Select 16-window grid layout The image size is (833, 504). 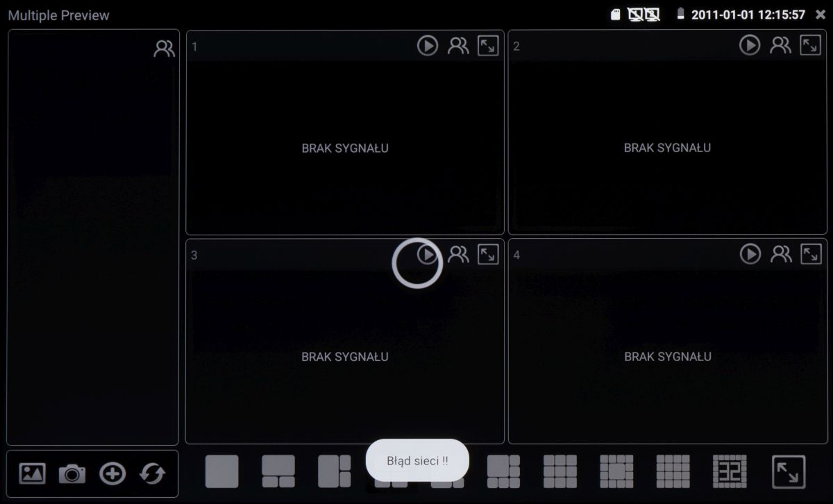pos(673,471)
